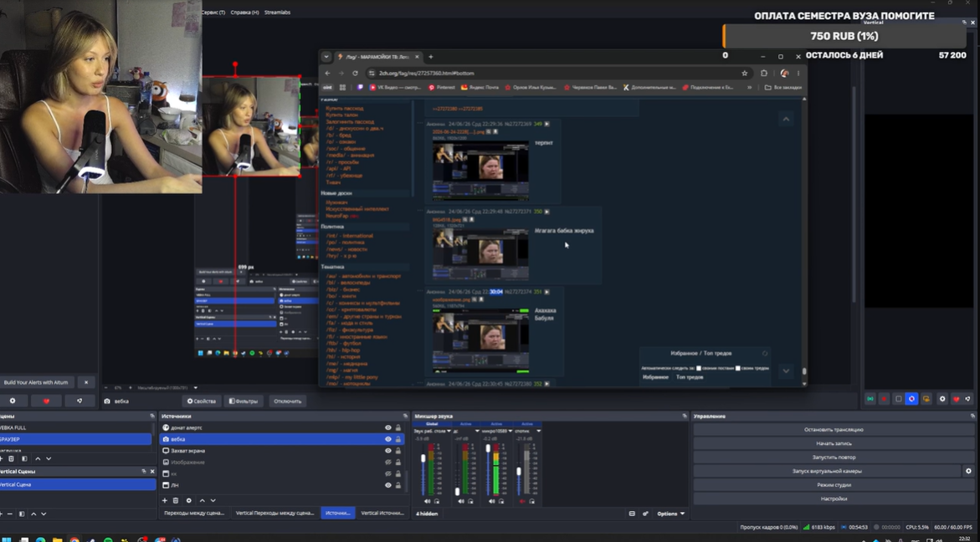Screen dimensions: 980x542
Task: Move selected source up in Sources list
Action: (202, 500)
